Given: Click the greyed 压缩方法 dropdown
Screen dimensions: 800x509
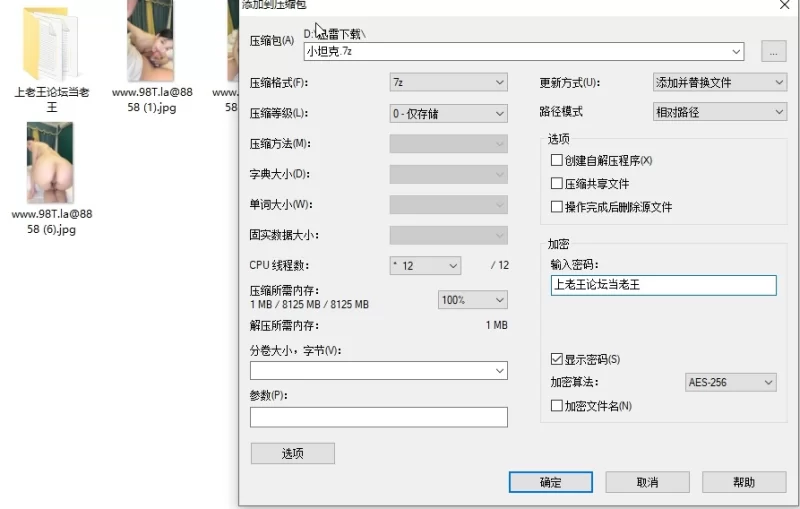Looking at the screenshot, I should [448, 144].
